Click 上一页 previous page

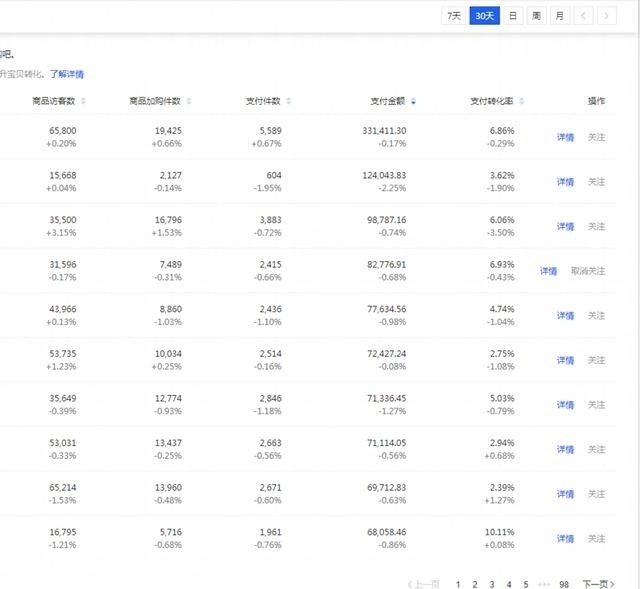coord(424,585)
